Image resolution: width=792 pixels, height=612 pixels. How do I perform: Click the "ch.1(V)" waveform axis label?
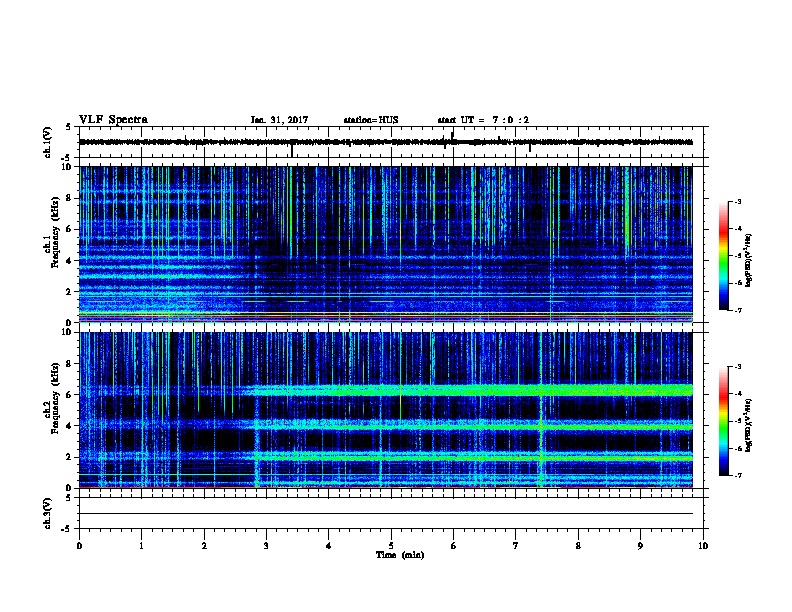coord(47,142)
